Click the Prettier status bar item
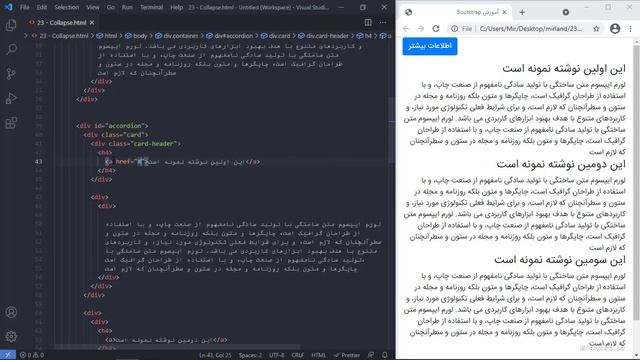Image resolution: width=640 pixels, height=360 pixels. 347,355
